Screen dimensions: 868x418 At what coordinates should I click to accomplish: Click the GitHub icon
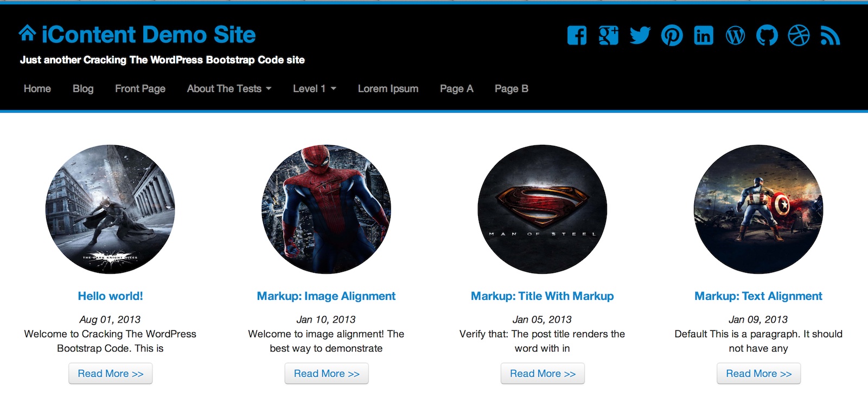tap(767, 36)
